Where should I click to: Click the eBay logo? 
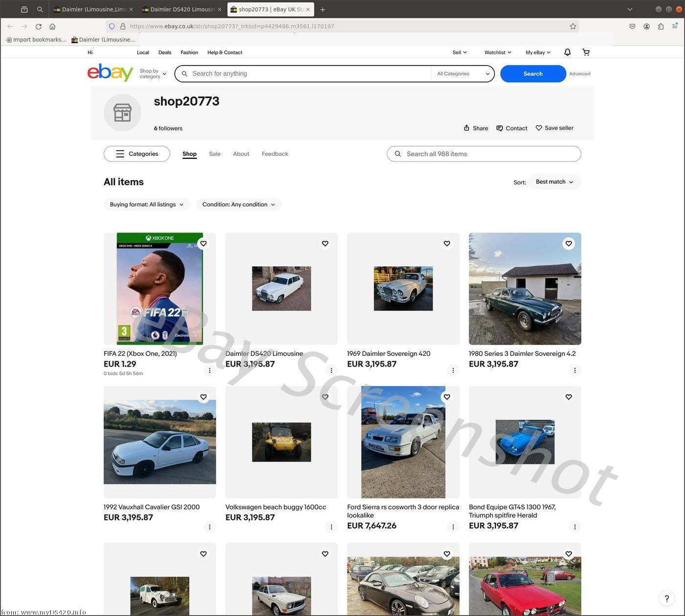point(110,73)
